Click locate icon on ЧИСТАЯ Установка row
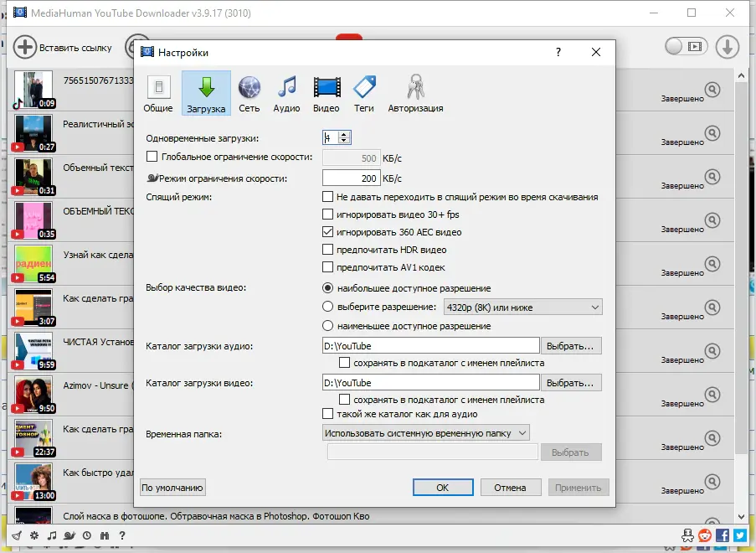This screenshot has height=553, width=756. coord(712,351)
